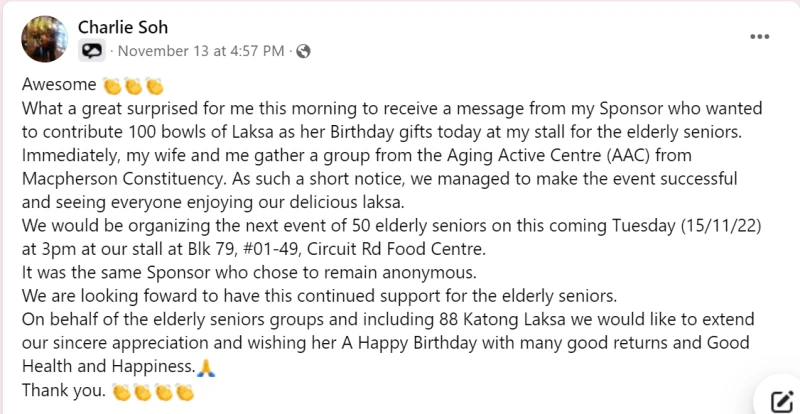This screenshot has width=800, height=414.
Task: Click the first clapping emoji after Thank you
Action: [121, 392]
